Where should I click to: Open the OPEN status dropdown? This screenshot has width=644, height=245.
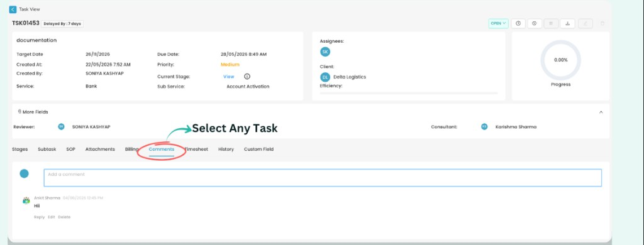pyautogui.click(x=498, y=23)
